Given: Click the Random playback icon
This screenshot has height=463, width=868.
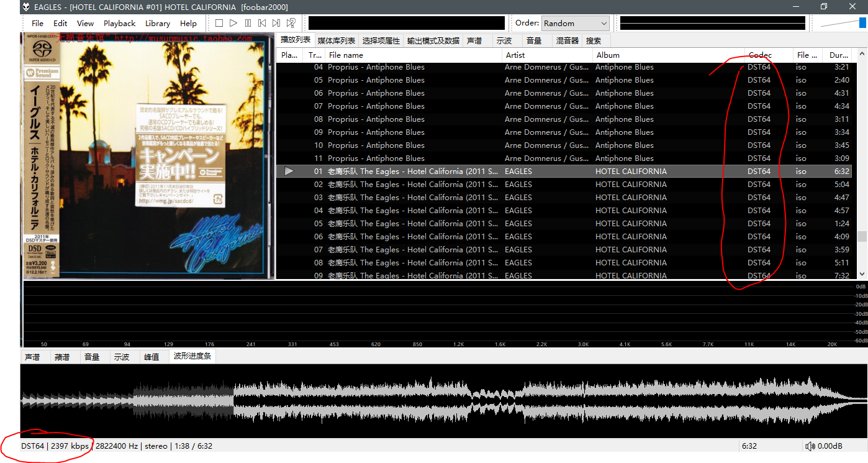Looking at the screenshot, I should click(291, 23).
